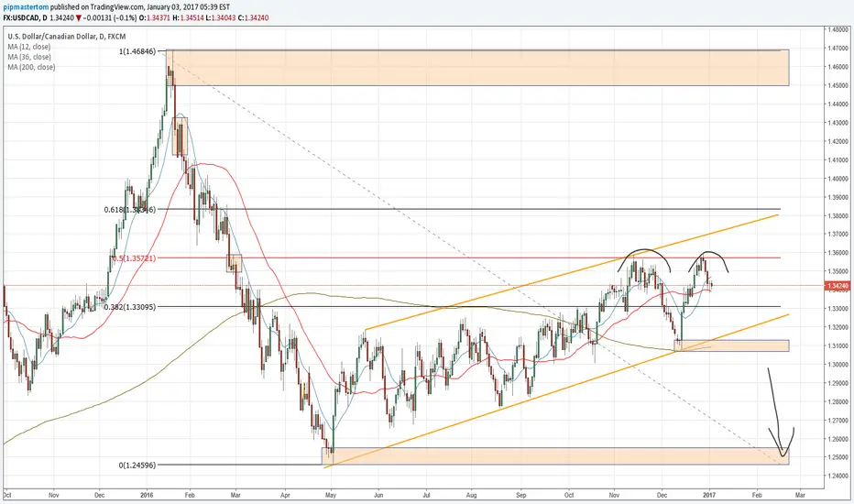
Task: Open the pipmastertom author name
Action: 26,7
